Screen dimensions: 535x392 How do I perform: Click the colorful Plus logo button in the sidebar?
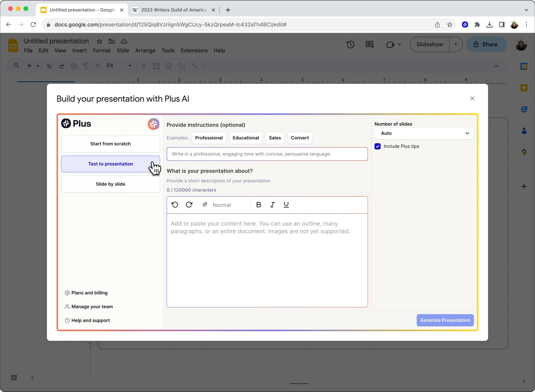[x=154, y=124]
